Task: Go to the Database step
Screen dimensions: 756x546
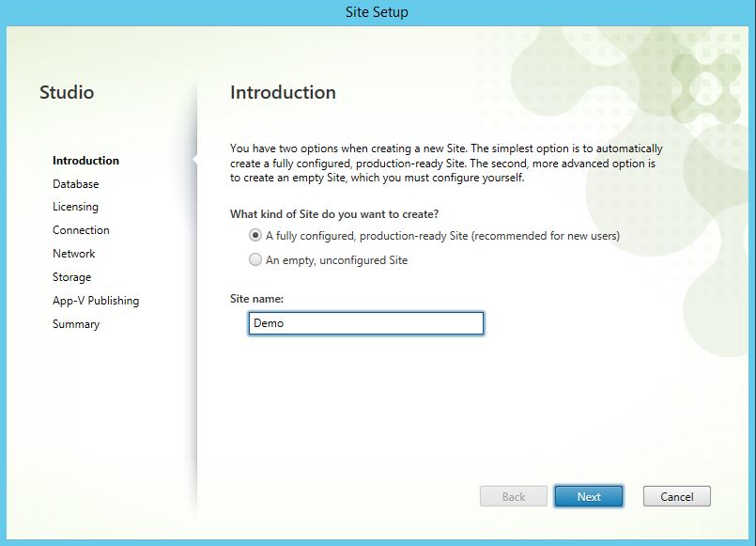Action: (x=75, y=184)
